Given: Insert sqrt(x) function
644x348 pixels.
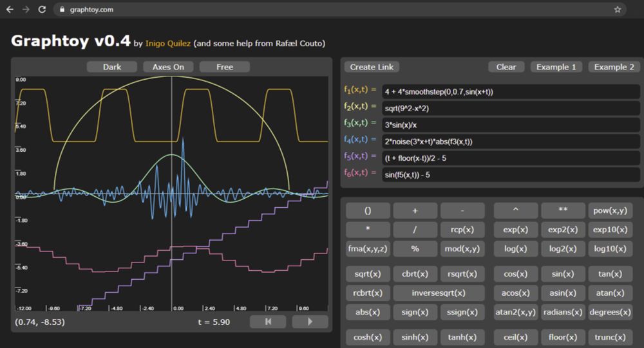Looking at the screenshot, I should [x=368, y=274].
